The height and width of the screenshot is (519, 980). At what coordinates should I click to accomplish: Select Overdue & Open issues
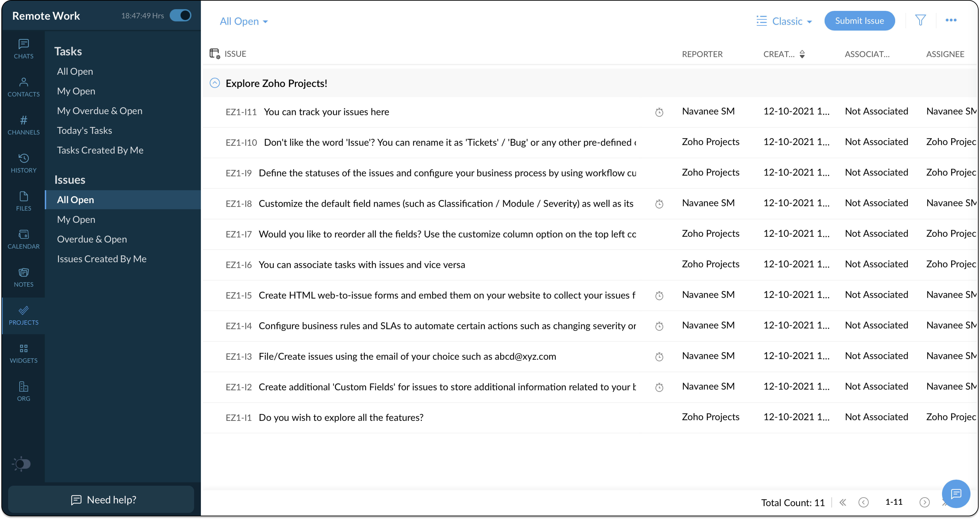pyautogui.click(x=92, y=239)
